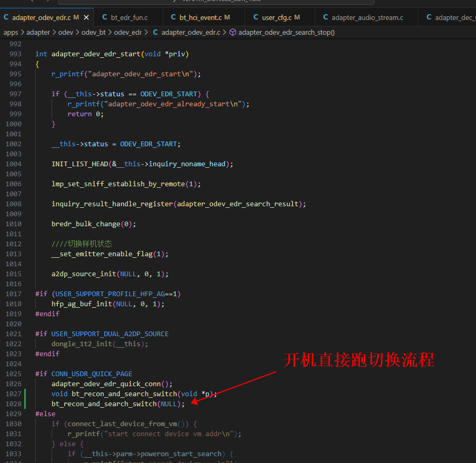The height and width of the screenshot is (463, 476).
Task: Click the C file icon on adapter_odev_edr.c tab
Action: point(6,17)
